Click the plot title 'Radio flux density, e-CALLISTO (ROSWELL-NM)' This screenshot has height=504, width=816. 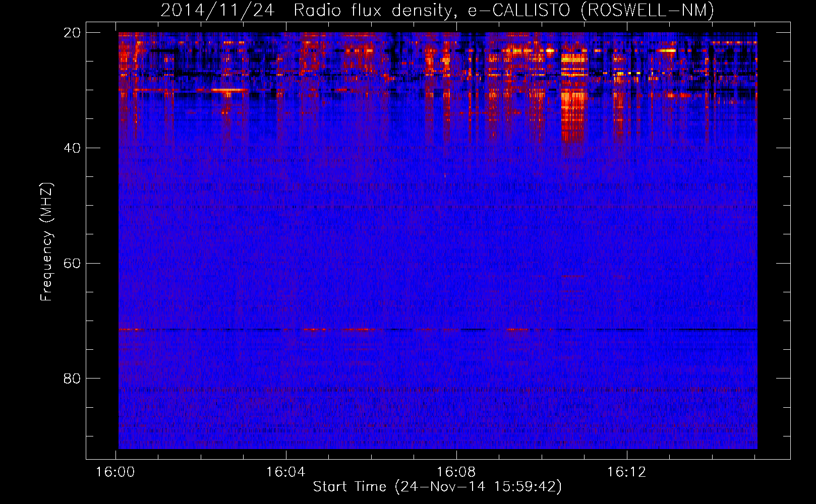point(504,10)
